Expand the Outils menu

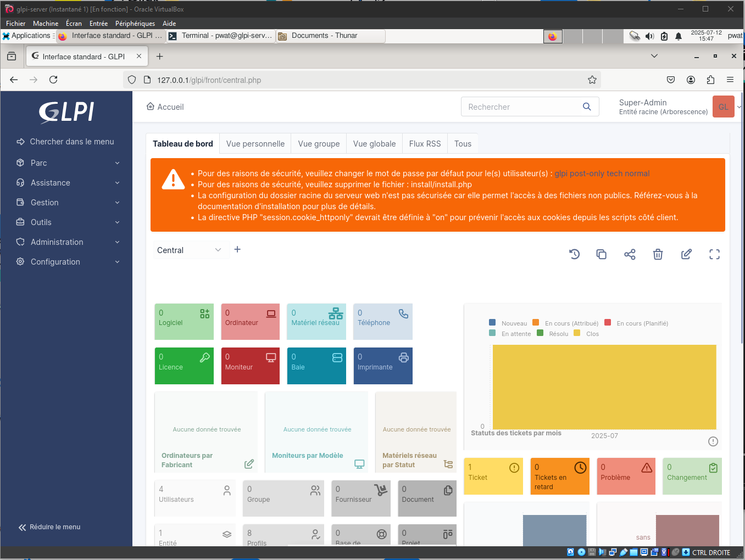[x=68, y=222]
